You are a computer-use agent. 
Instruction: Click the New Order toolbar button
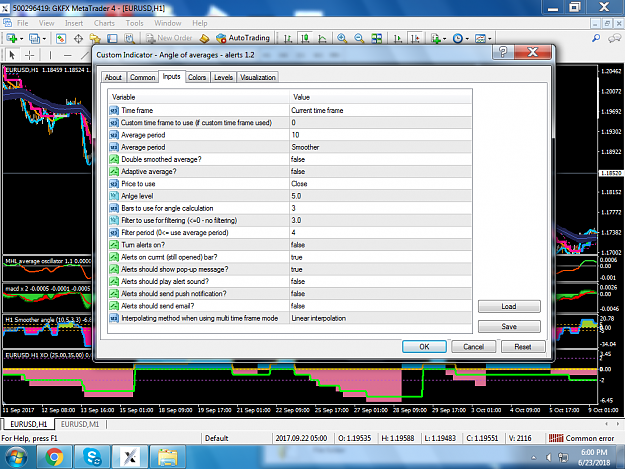point(169,38)
